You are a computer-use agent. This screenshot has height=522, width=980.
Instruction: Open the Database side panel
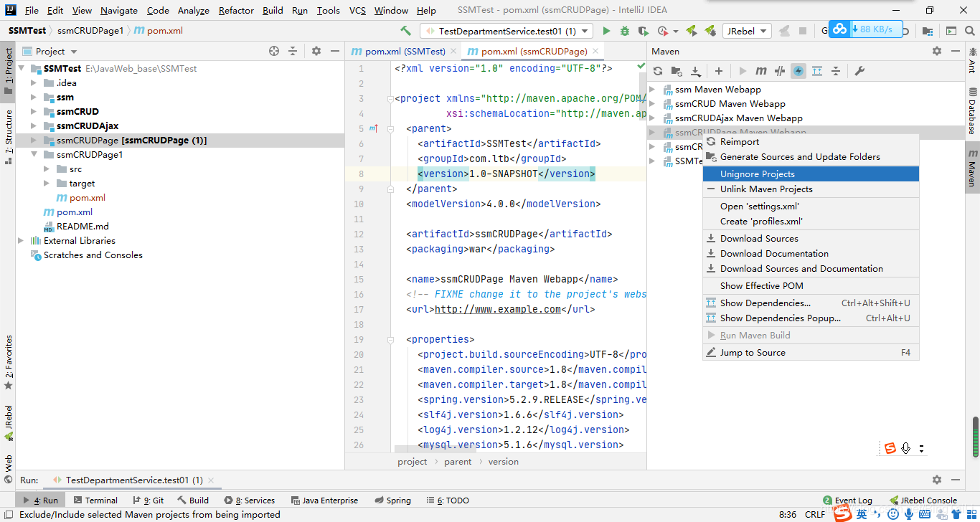click(972, 110)
